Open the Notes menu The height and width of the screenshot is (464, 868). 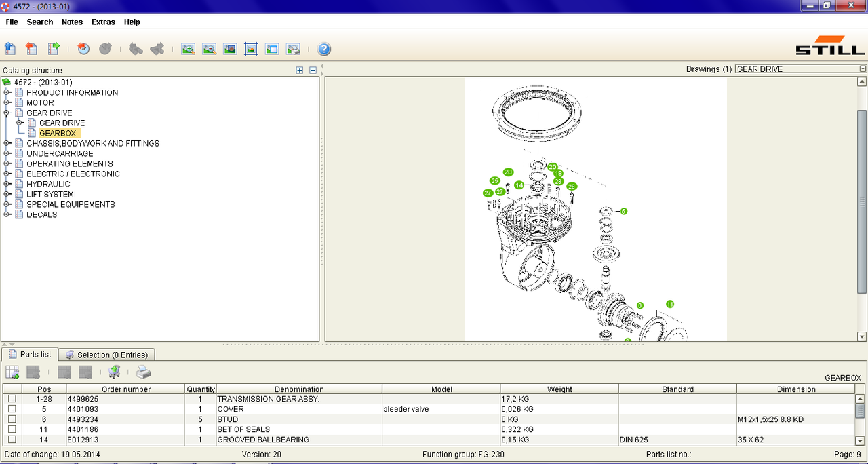point(72,22)
